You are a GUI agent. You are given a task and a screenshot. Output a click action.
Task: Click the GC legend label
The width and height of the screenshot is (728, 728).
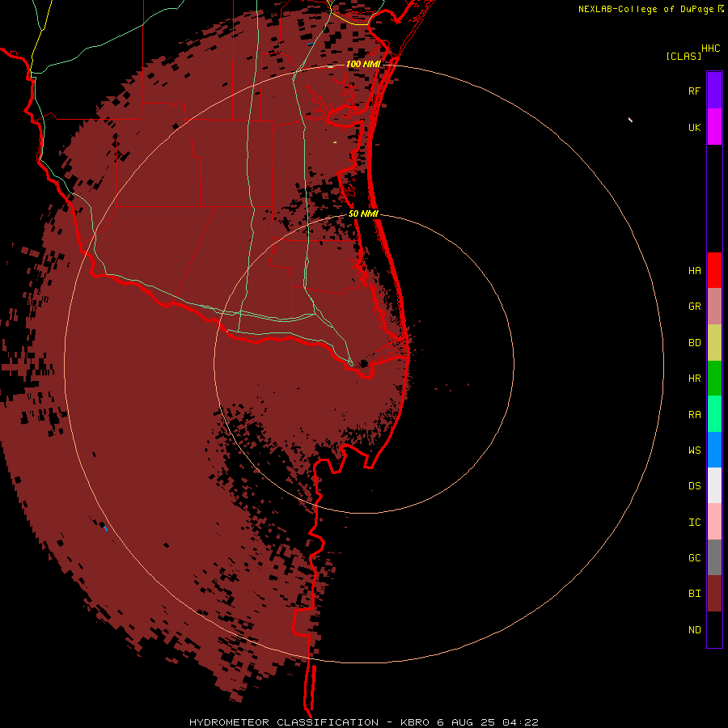pos(695,558)
